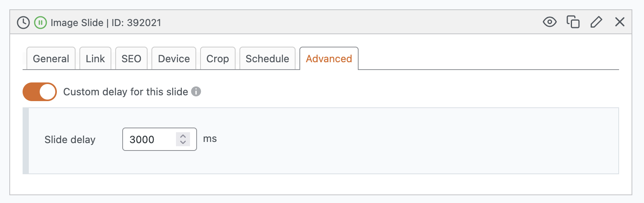The width and height of the screenshot is (644, 203).
Task: Select the Device tab
Action: tap(174, 59)
